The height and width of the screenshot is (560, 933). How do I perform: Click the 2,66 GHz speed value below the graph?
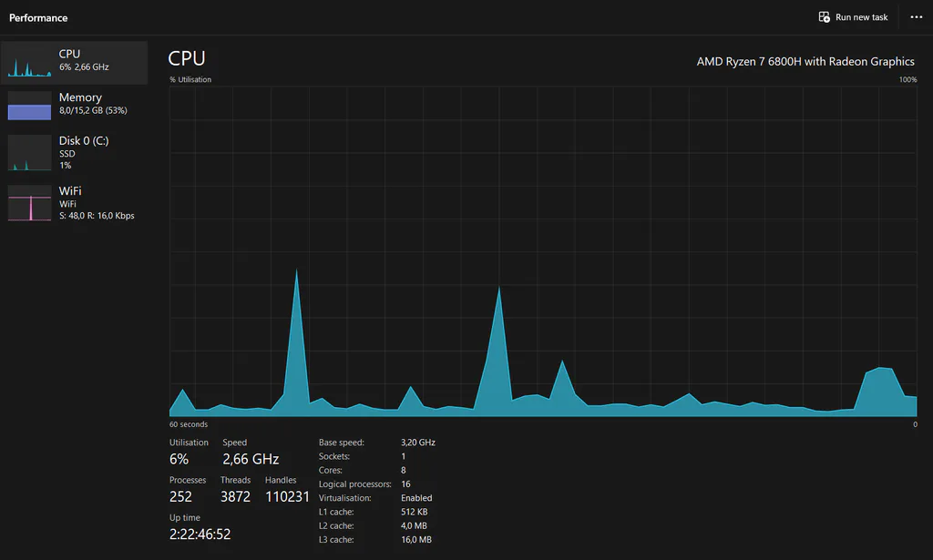pos(251,459)
